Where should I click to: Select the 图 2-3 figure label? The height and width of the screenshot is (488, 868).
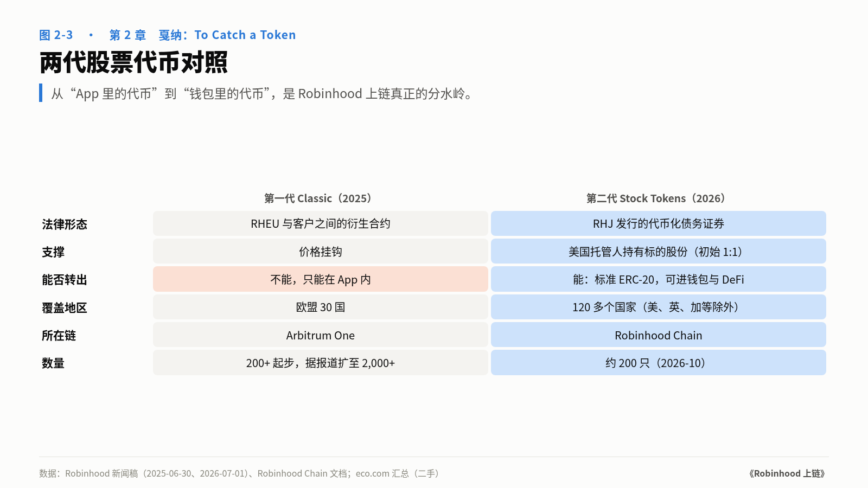56,35
